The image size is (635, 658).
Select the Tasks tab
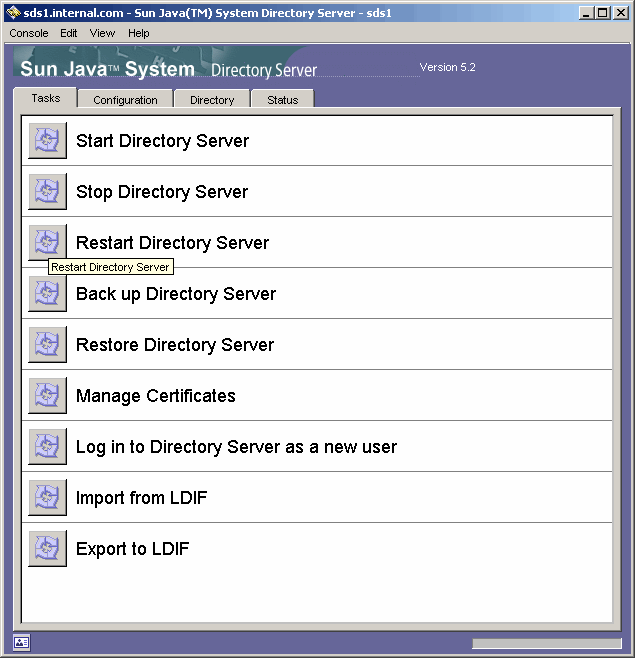46,98
